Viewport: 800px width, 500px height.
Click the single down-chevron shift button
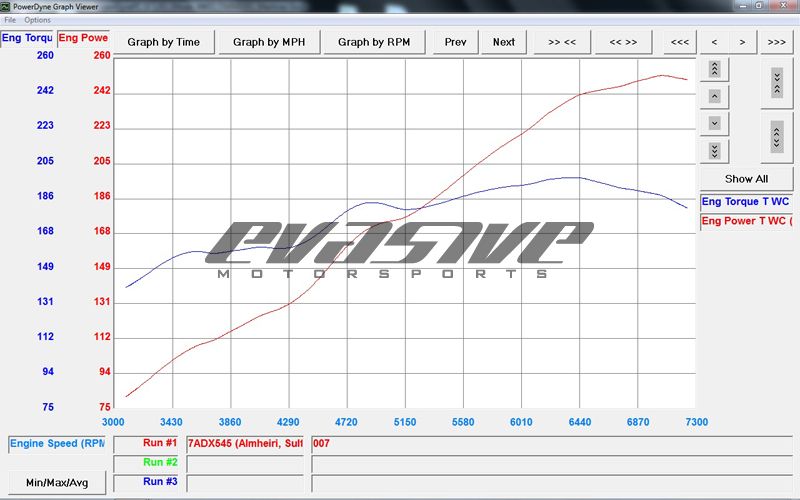(x=714, y=123)
